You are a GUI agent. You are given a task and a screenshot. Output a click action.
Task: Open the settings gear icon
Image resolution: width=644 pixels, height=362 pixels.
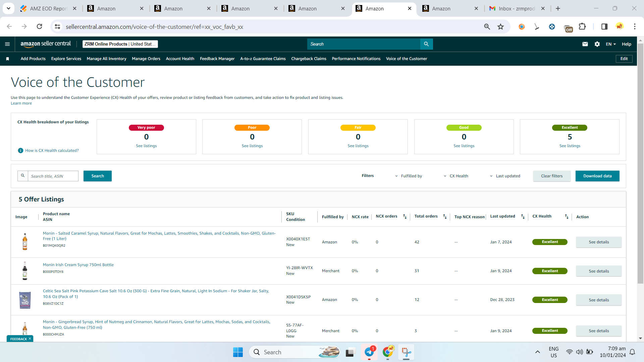[x=597, y=44]
